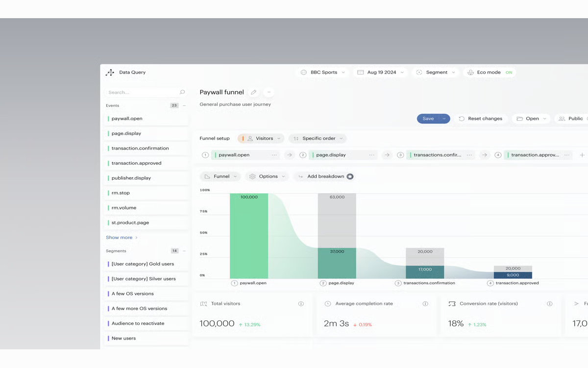Select the page.display event in the sidebar
This screenshot has width=588, height=368.
tap(147, 133)
